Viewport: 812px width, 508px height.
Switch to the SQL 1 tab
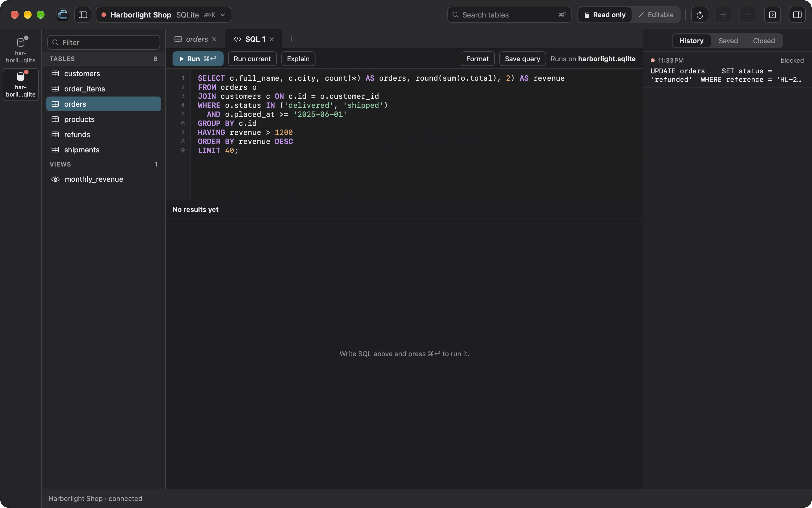254,39
